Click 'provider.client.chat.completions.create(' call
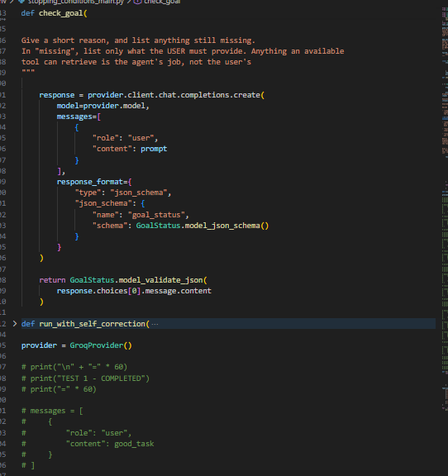448x476 pixels. [x=176, y=95]
